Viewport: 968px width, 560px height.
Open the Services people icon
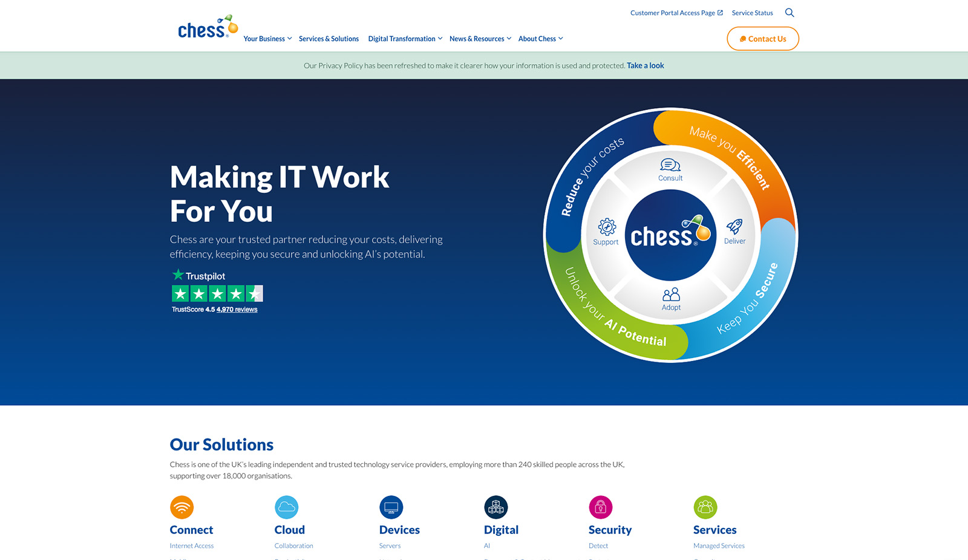(x=705, y=507)
